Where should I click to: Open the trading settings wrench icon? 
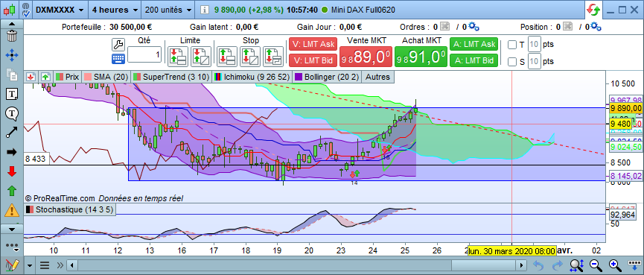(x=118, y=45)
